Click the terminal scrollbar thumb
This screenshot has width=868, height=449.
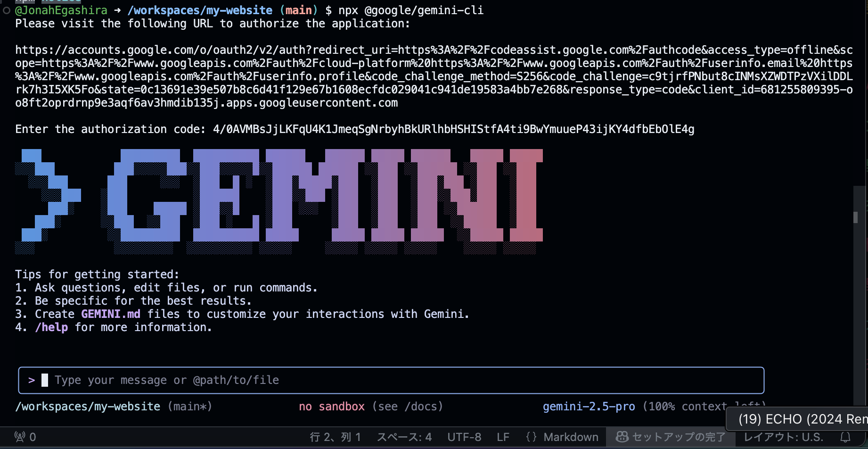(855, 217)
